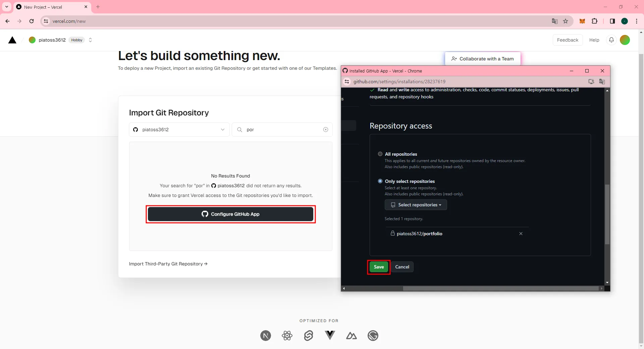
Task: Open the team switcher chevrons
Action: click(90, 40)
